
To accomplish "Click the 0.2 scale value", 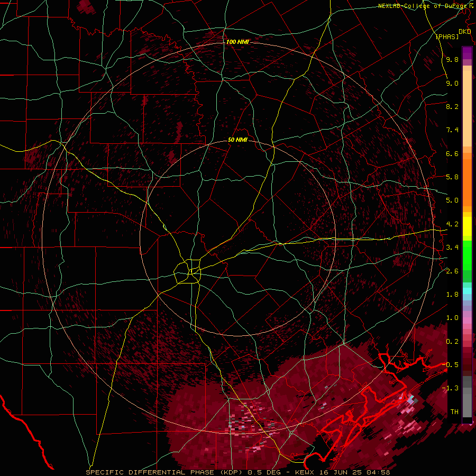I will click(x=452, y=342).
